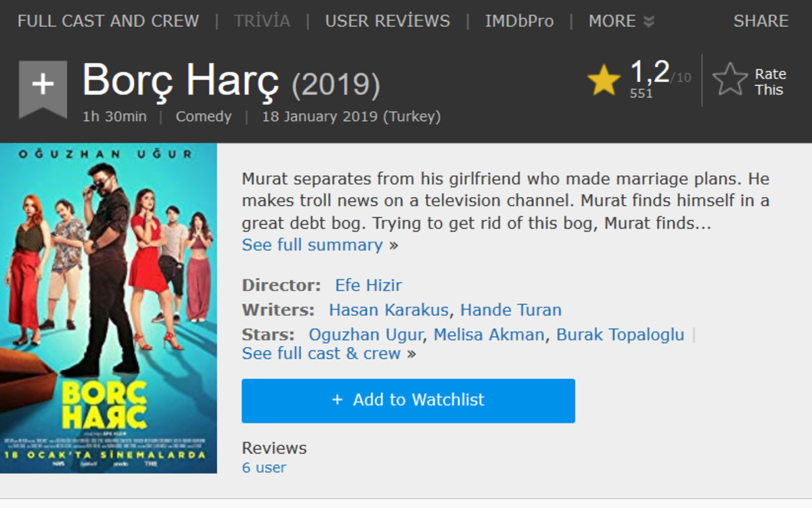Open star Oguzhan Ugur's page

click(365, 335)
